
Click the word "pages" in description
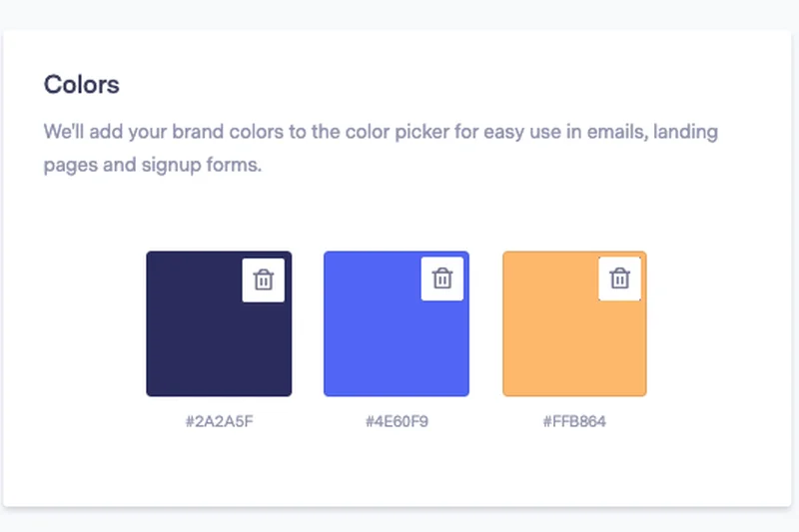pos(69,165)
